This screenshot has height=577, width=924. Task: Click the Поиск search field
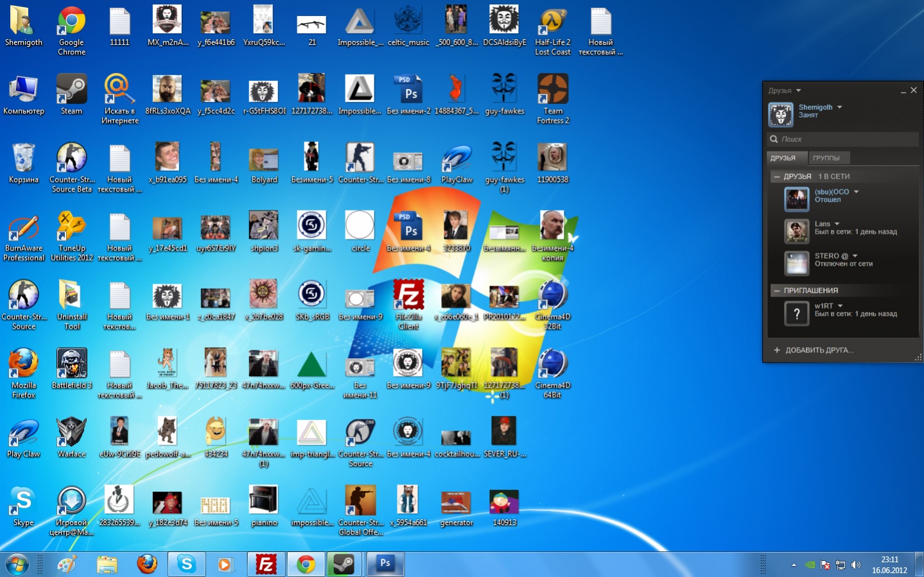844,139
